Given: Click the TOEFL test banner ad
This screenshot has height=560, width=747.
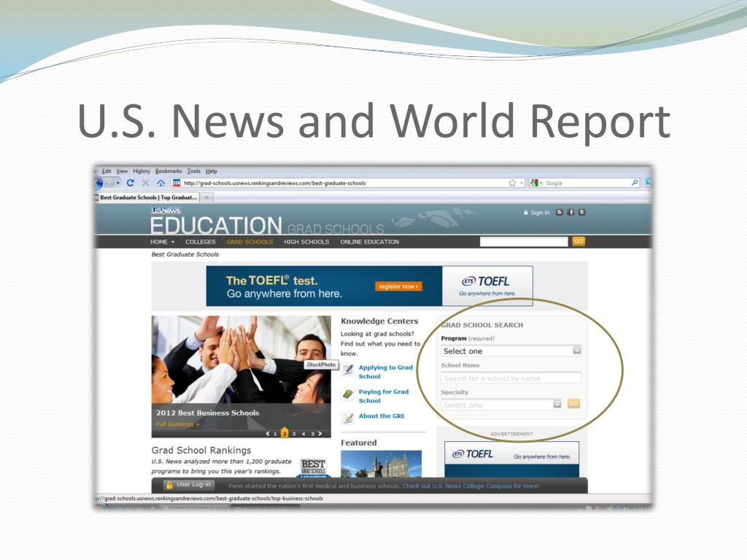Looking at the screenshot, I should 370,286.
